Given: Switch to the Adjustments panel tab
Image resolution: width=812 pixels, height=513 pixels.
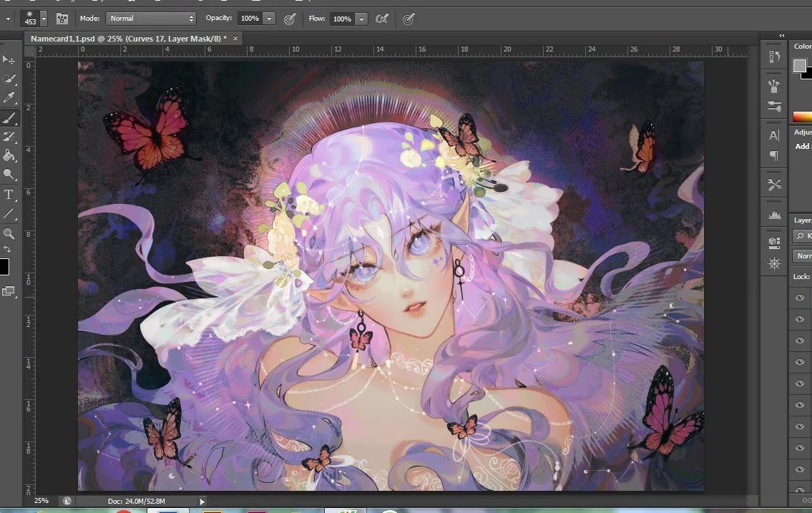Looking at the screenshot, I should [x=803, y=132].
